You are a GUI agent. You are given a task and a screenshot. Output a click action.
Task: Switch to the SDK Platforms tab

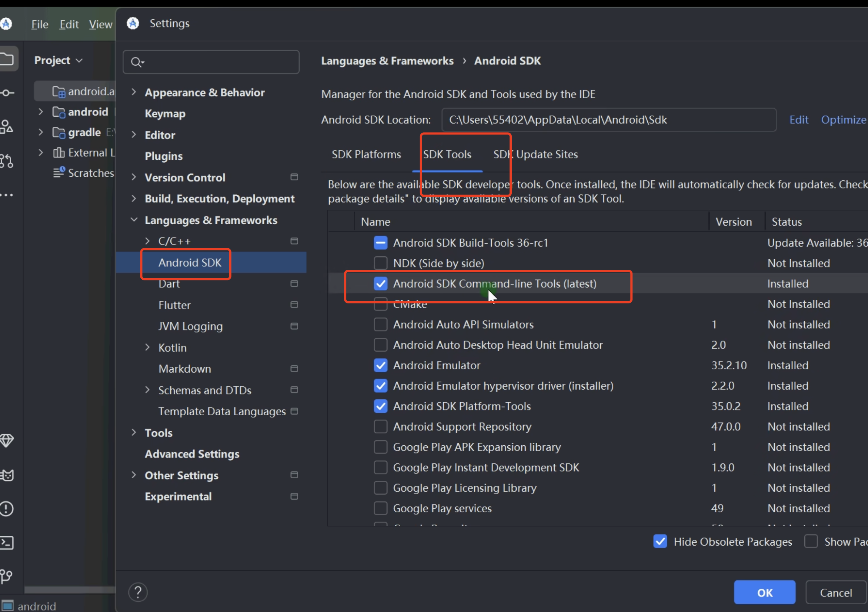pos(366,154)
